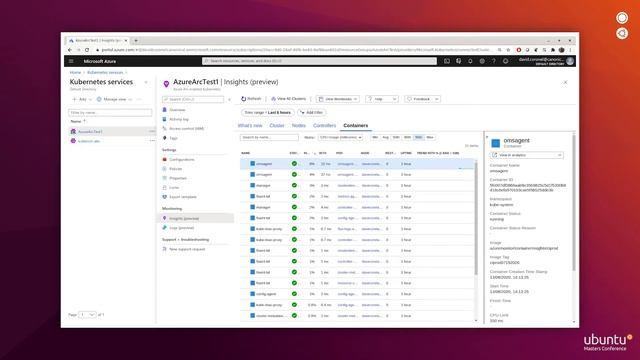
Task: Expand the View Workbooks dropdown
Action: (338, 99)
